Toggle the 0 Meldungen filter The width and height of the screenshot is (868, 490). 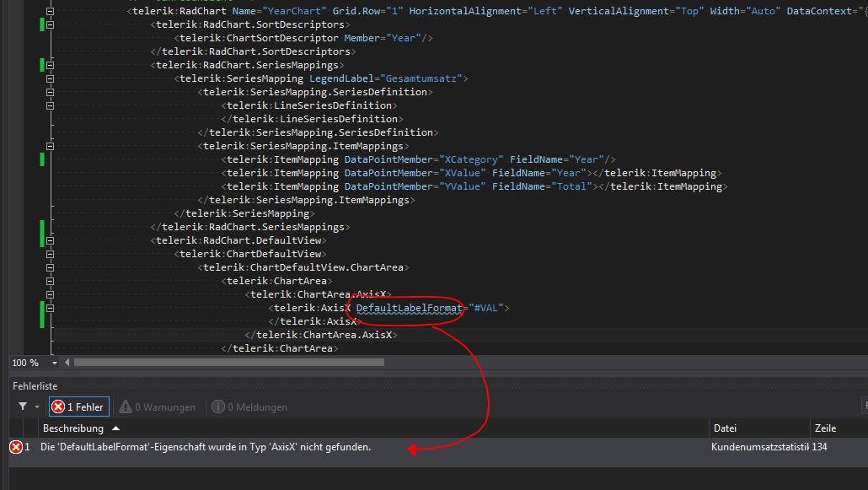tap(249, 407)
